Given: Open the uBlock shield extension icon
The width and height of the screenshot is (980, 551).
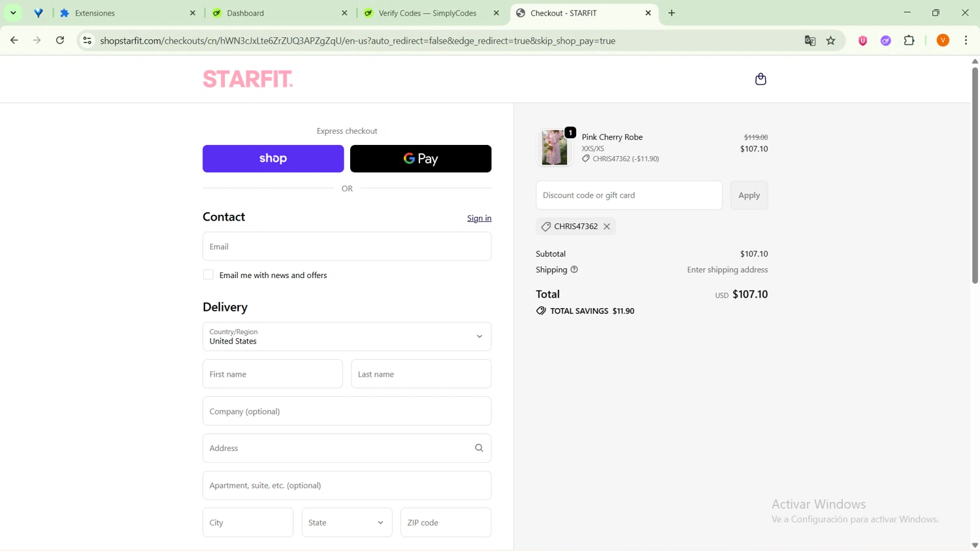Looking at the screenshot, I should [x=863, y=40].
